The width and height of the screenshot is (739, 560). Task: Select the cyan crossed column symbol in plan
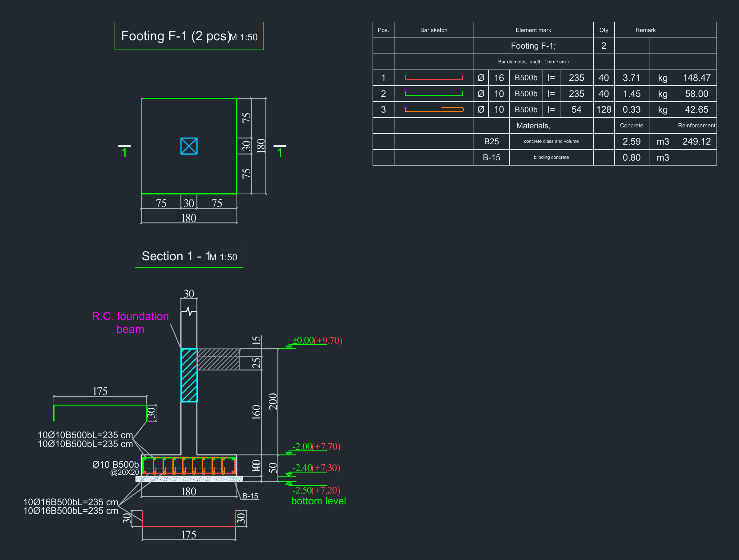(x=189, y=146)
